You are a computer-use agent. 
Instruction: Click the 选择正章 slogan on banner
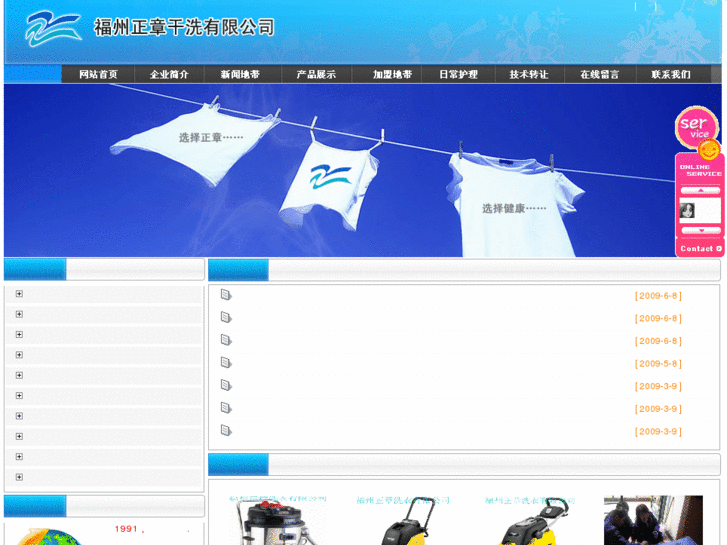pyautogui.click(x=211, y=138)
